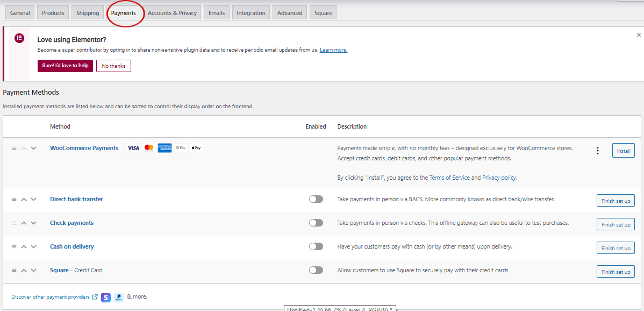
Task: Finish set up for Cash on delivery
Action: pos(616,248)
